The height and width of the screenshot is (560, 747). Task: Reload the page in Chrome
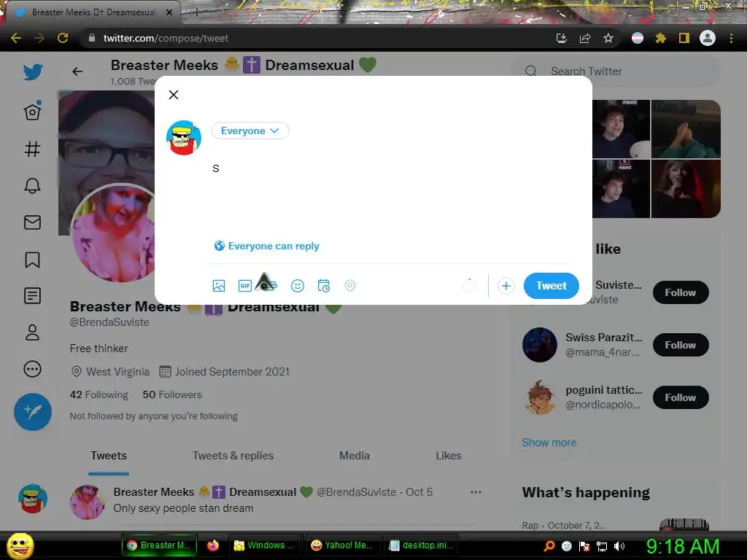pyautogui.click(x=63, y=38)
